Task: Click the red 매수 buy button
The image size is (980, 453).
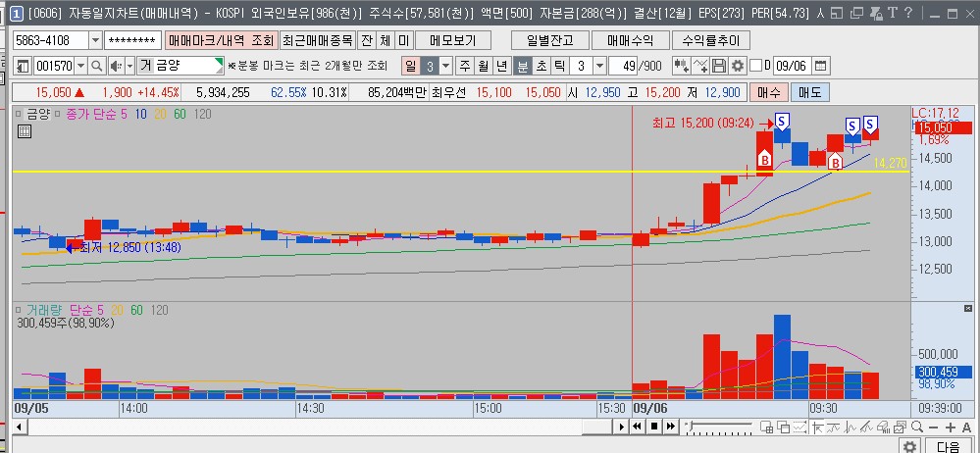Action: tap(769, 92)
